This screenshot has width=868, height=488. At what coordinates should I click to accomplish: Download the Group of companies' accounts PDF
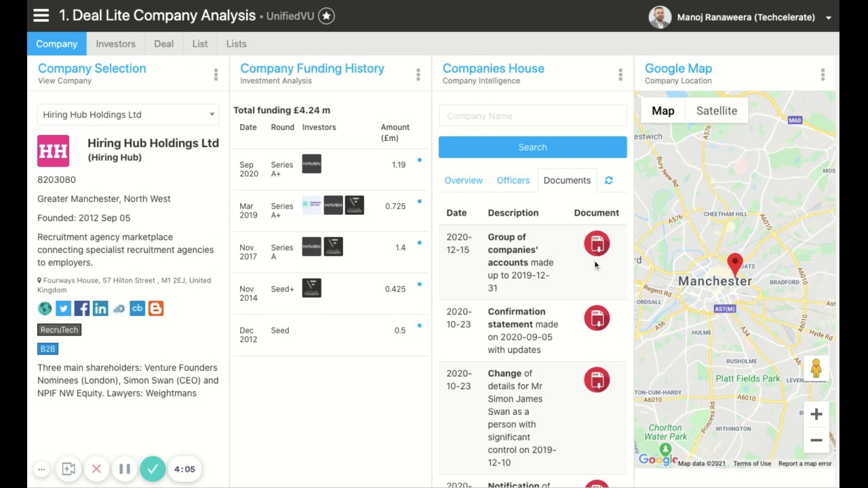pos(597,244)
